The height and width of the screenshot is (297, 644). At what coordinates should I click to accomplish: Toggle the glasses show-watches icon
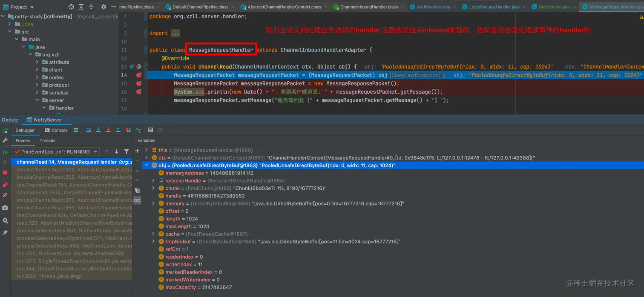pos(137,200)
